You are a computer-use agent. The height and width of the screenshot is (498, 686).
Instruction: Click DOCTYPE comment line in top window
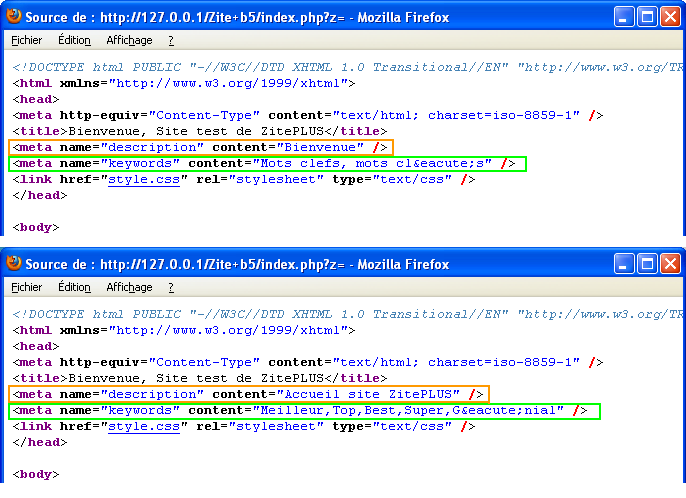tap(347, 67)
